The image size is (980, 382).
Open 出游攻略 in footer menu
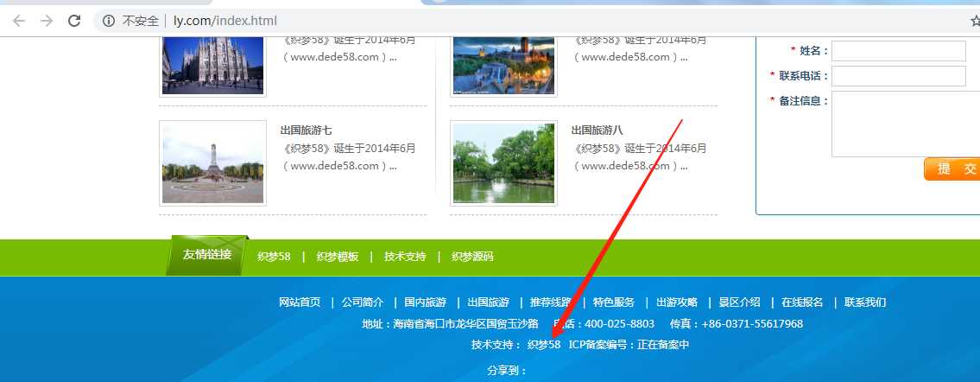tap(677, 302)
